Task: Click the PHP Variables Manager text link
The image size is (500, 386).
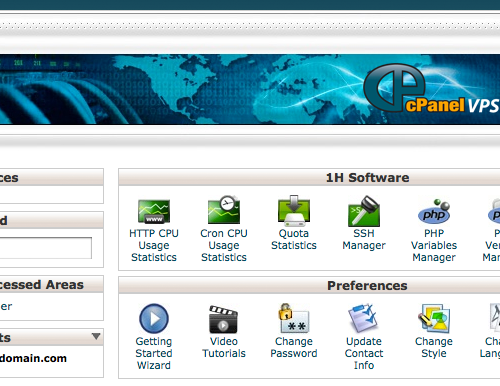Action: click(x=434, y=245)
